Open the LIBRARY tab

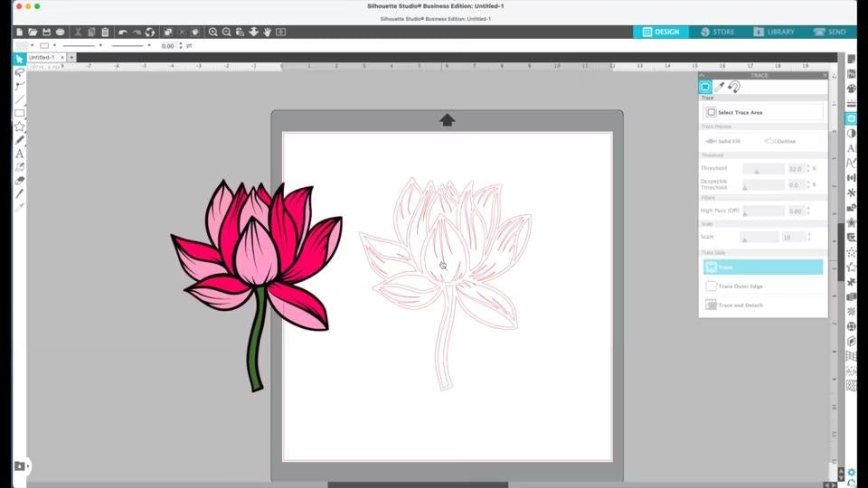pyautogui.click(x=773, y=32)
